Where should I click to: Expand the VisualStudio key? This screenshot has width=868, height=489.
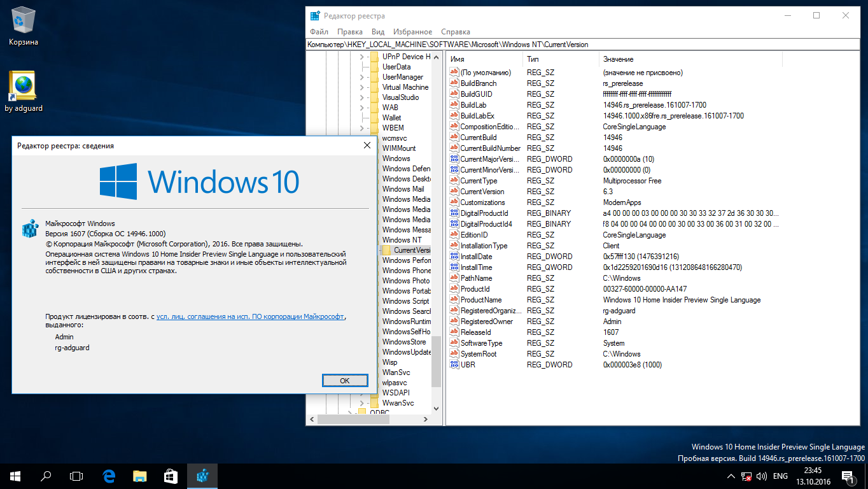point(362,97)
